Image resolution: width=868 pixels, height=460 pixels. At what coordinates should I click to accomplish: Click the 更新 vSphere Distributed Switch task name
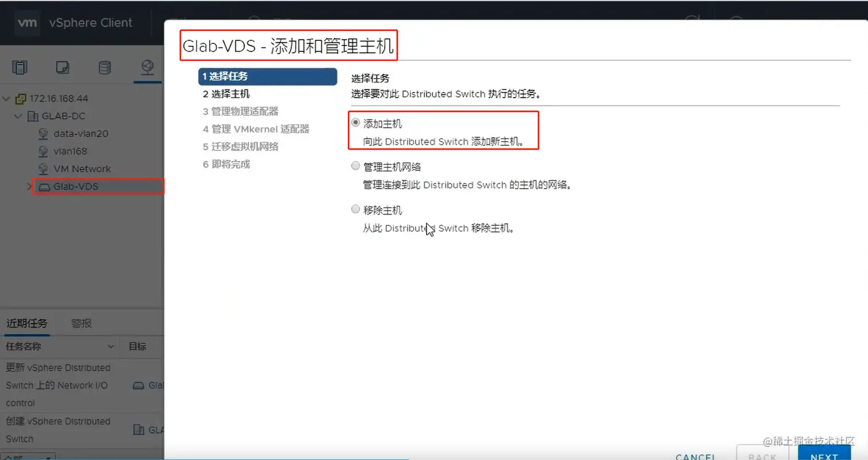[58, 385]
